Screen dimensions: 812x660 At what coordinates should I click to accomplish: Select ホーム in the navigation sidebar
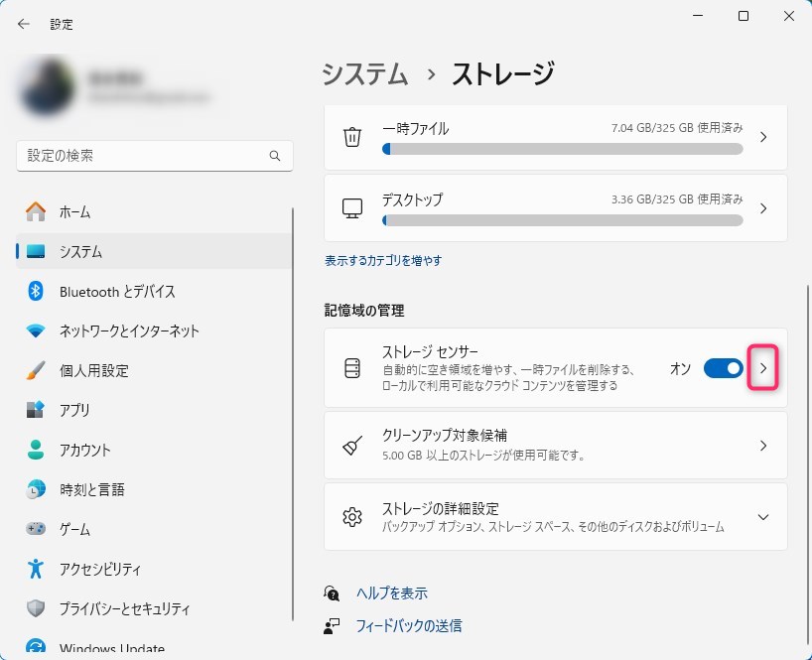point(74,211)
